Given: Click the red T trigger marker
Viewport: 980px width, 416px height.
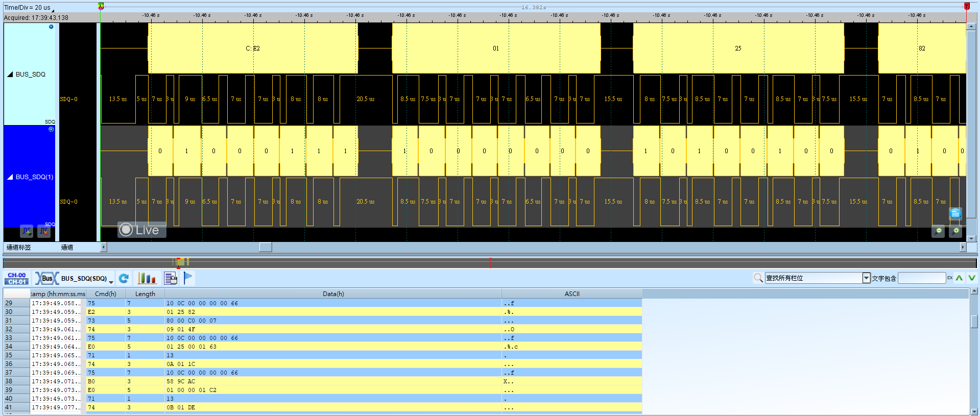Looking at the screenshot, I should pyautogui.click(x=966, y=6).
